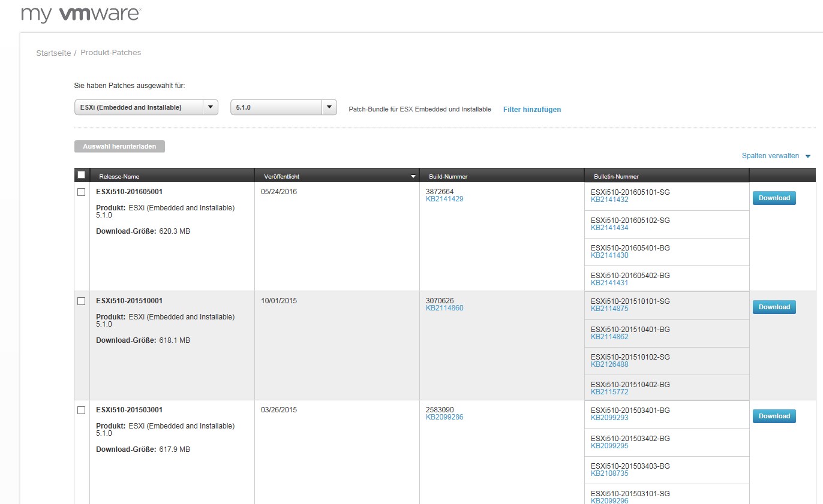This screenshot has width=823, height=504.
Task: Click the Spalten verwalten arrow icon
Action: tap(807, 156)
